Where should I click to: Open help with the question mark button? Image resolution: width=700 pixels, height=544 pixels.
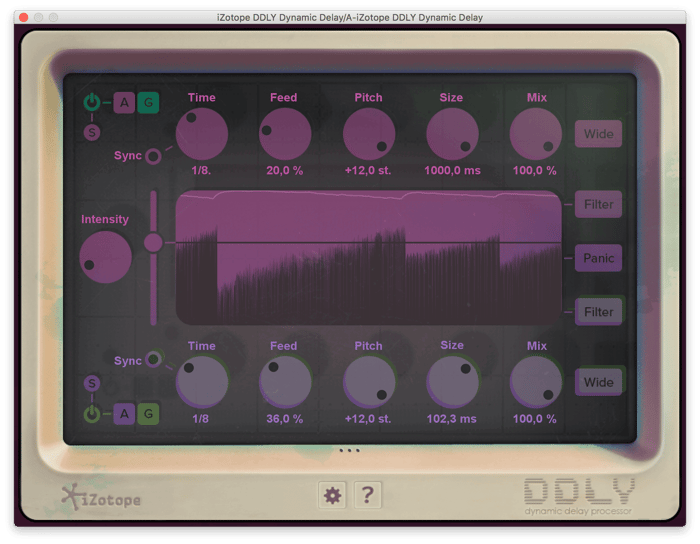pos(367,495)
